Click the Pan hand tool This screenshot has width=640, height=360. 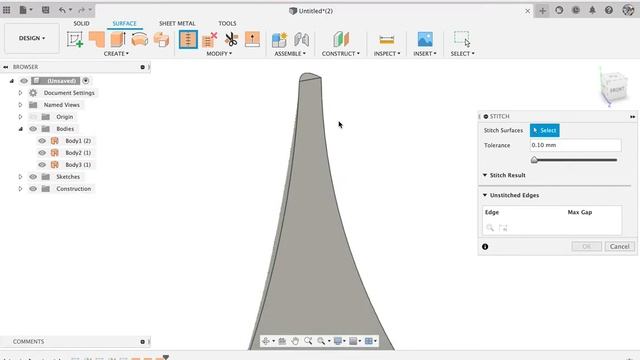[x=295, y=341]
